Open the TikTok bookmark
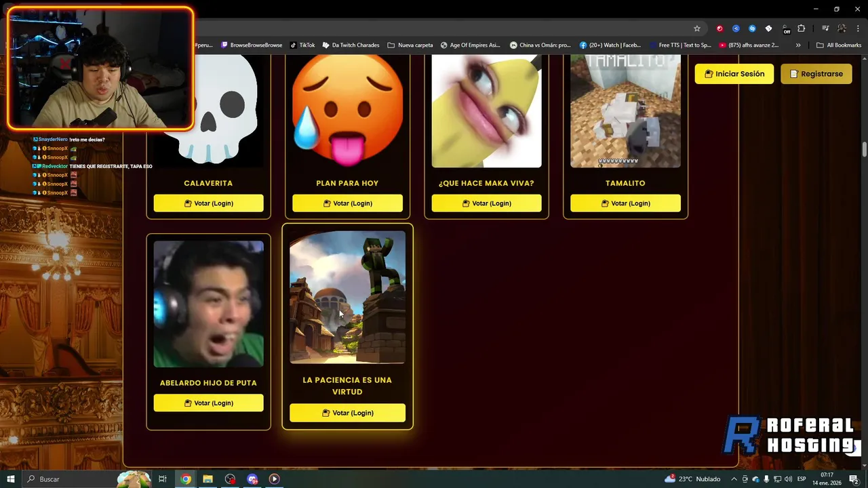The width and height of the screenshot is (868, 488). (302, 45)
